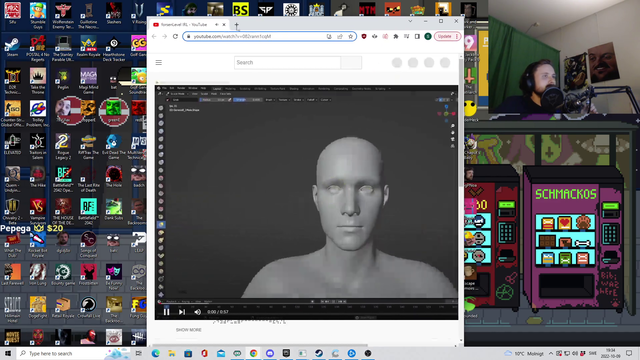Click the weather widget on the taskbar

tap(524, 353)
